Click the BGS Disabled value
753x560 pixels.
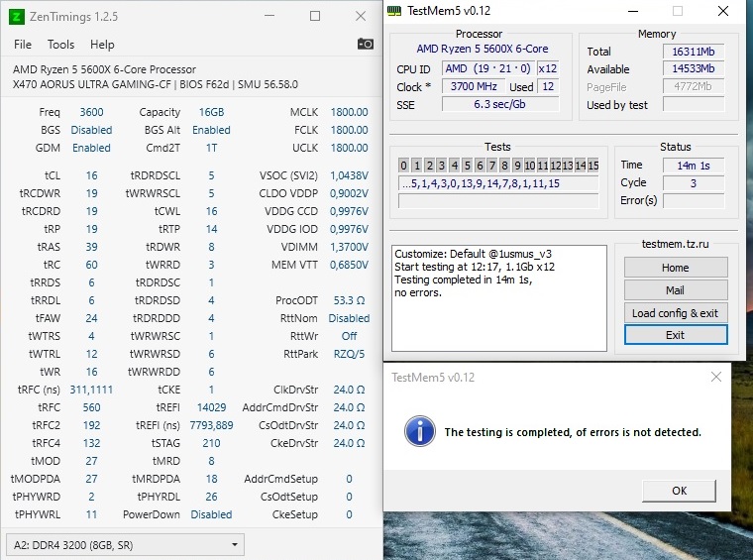91,130
